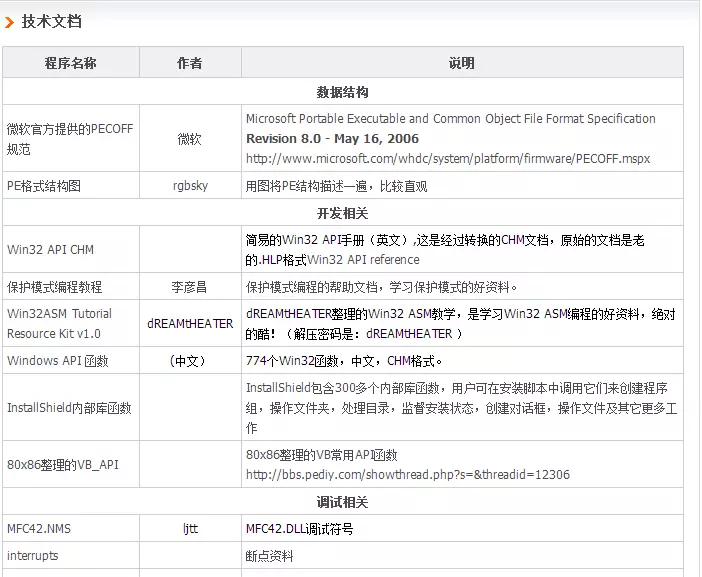The width and height of the screenshot is (702, 577).
Task: Open the microsoft.com PECOFF.mspx URL
Action: (x=448, y=158)
